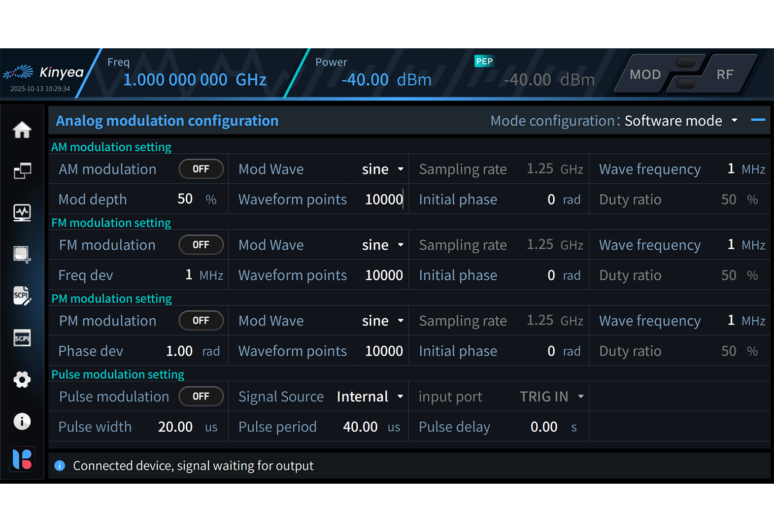Open the waveform monitor icon in sidebar

pos(22,213)
